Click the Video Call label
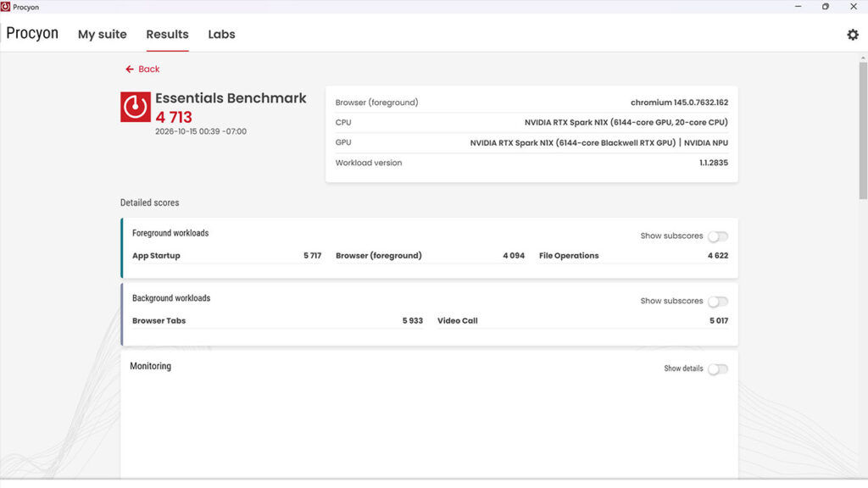The height and width of the screenshot is (488, 868). (457, 321)
